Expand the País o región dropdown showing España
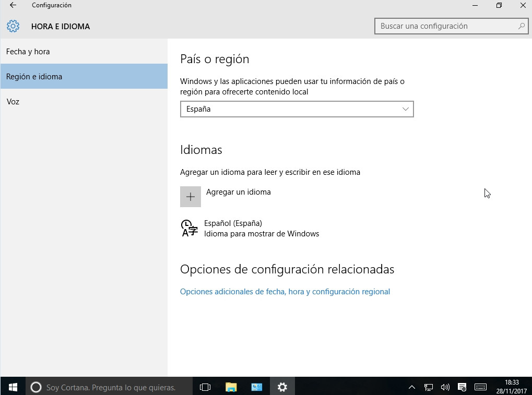The height and width of the screenshot is (395, 532). click(x=297, y=109)
